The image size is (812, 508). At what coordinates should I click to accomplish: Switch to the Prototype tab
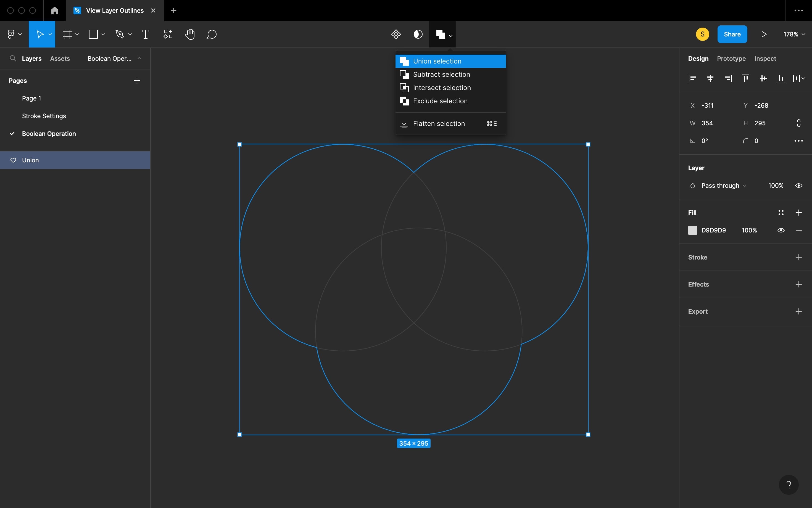pyautogui.click(x=731, y=59)
